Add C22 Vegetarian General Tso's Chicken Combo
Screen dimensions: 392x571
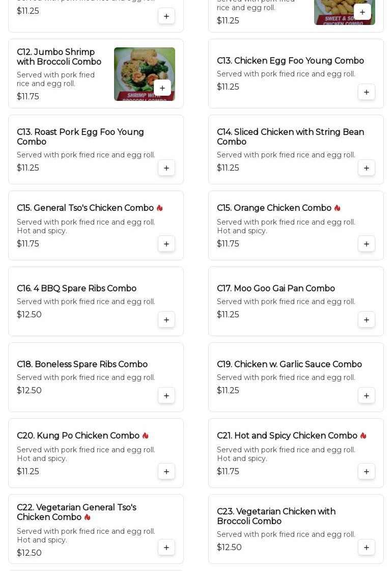point(166,548)
